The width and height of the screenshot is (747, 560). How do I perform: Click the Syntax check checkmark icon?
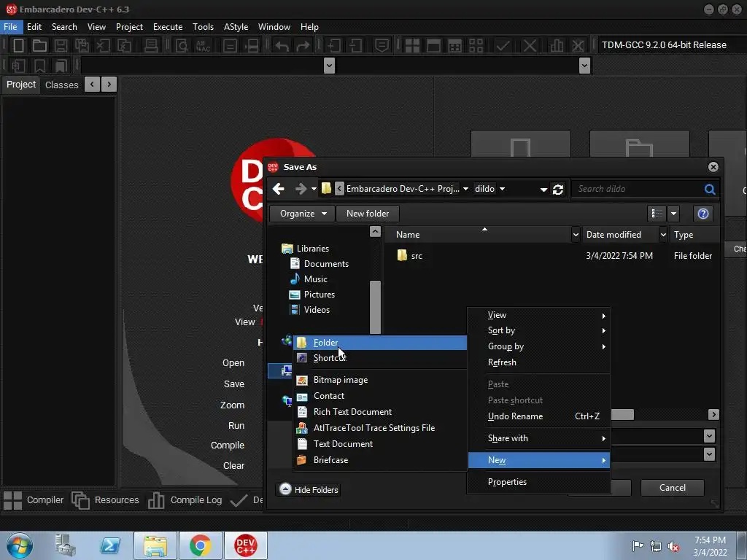pyautogui.click(x=503, y=45)
